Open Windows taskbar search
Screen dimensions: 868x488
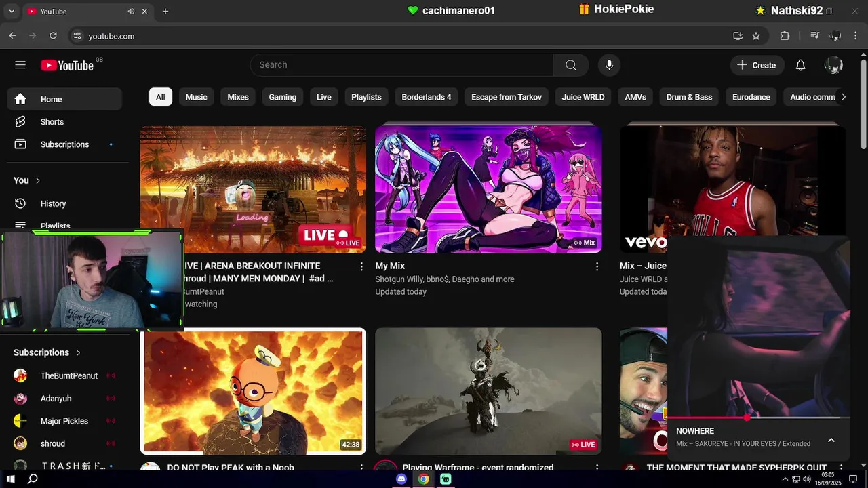(x=33, y=479)
